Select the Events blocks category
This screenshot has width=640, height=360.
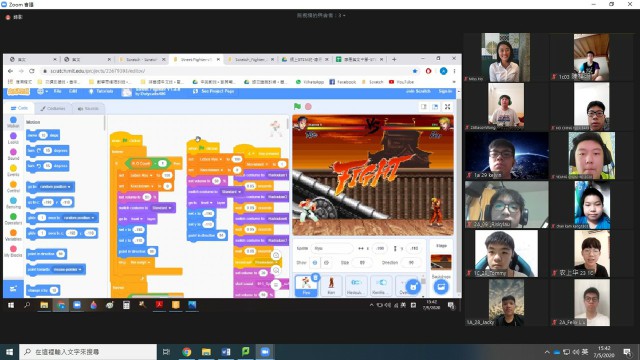tap(13, 170)
